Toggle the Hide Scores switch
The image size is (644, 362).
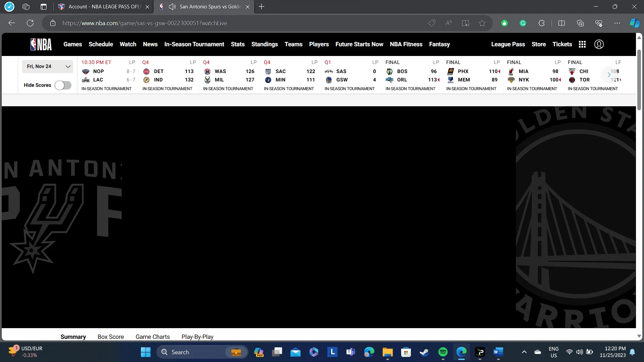63,85
